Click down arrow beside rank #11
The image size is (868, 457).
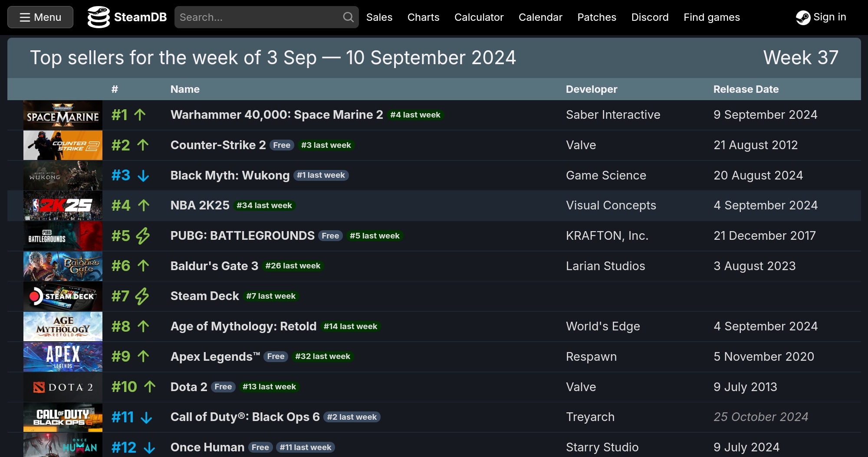(x=147, y=418)
